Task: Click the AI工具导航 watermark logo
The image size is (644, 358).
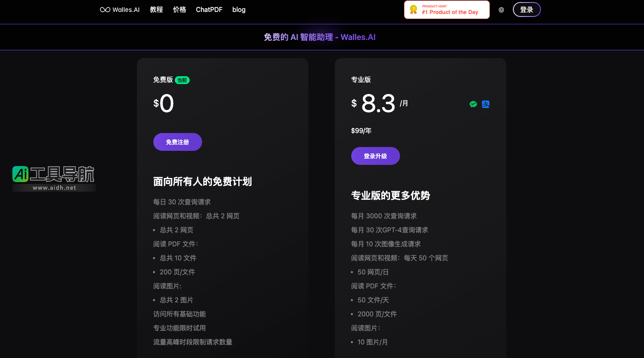Action: point(54,174)
